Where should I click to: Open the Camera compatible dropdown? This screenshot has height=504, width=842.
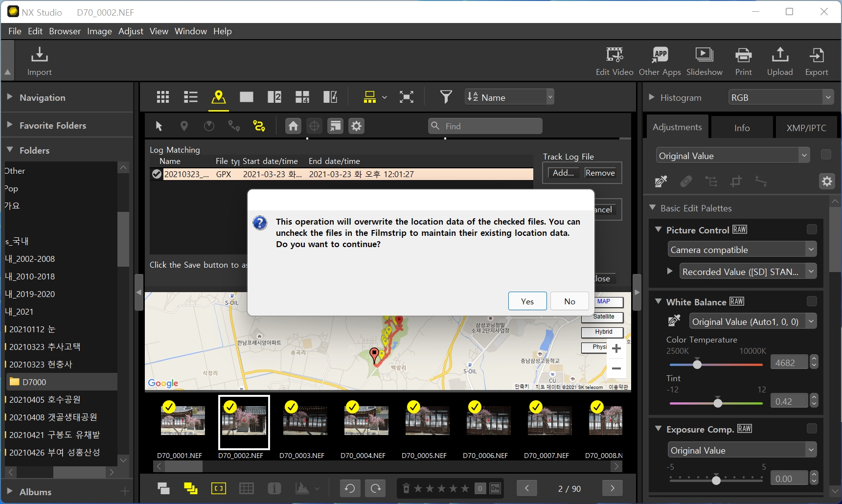[742, 250]
